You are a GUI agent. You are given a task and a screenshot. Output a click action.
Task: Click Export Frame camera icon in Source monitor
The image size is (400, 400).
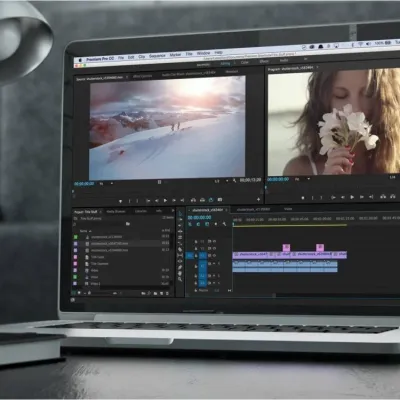(220, 200)
